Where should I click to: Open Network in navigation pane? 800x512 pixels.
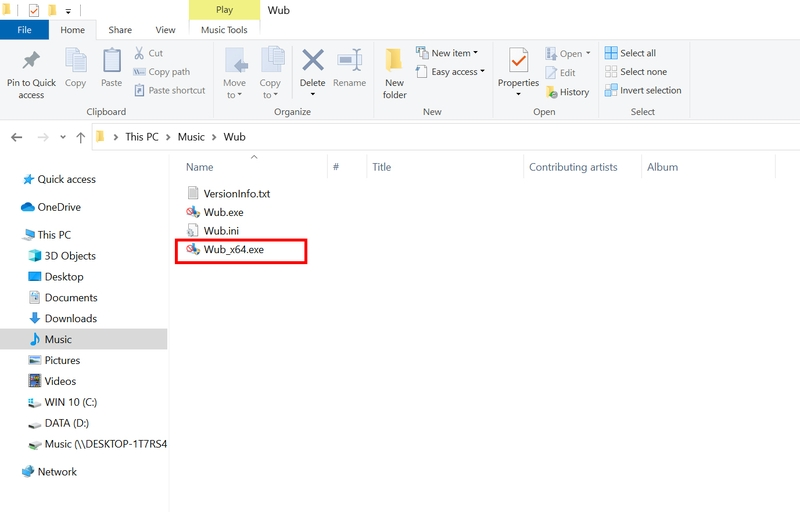pos(49,472)
